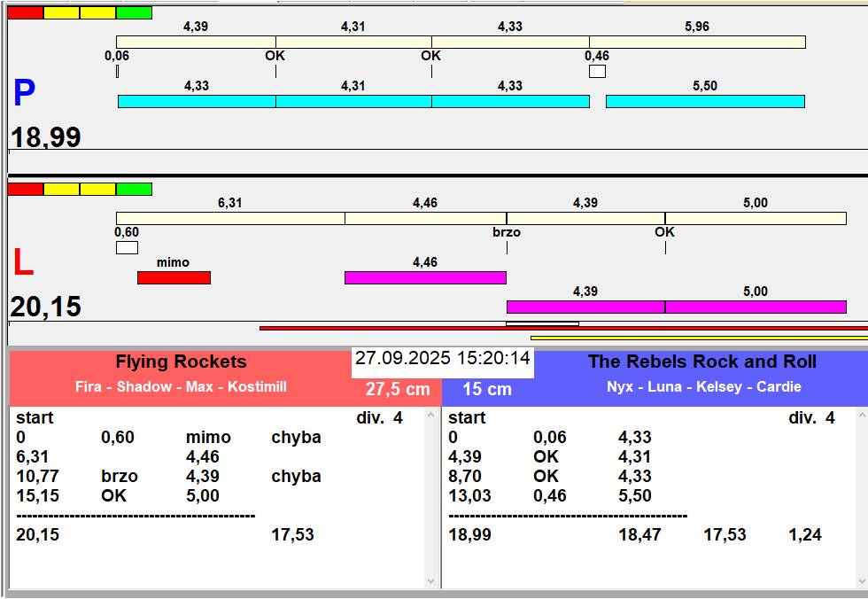This screenshot has height=599, width=868.
Task: Click the red start light in lane P
Action: tap(26, 12)
